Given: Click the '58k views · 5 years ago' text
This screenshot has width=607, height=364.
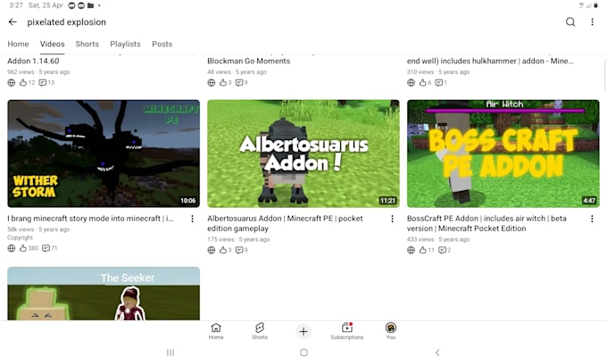Looking at the screenshot, I should coord(38,229).
